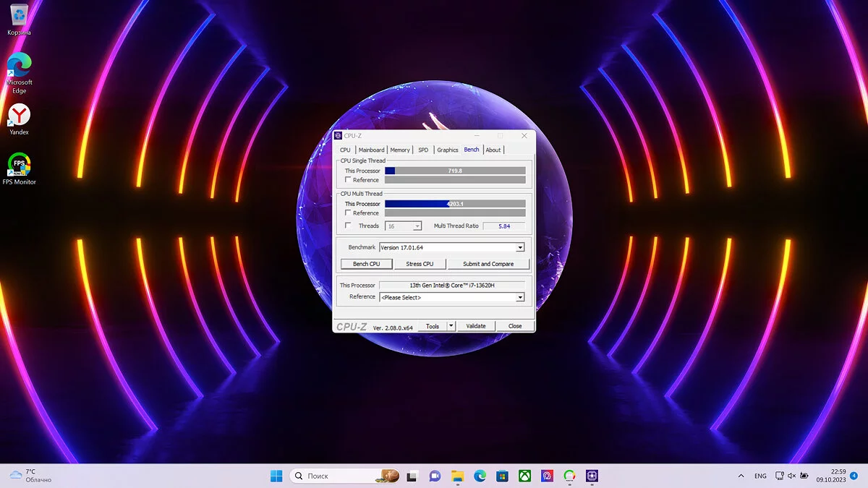Open the Tools dropdown arrow
The height and width of the screenshot is (488, 868).
tap(451, 326)
